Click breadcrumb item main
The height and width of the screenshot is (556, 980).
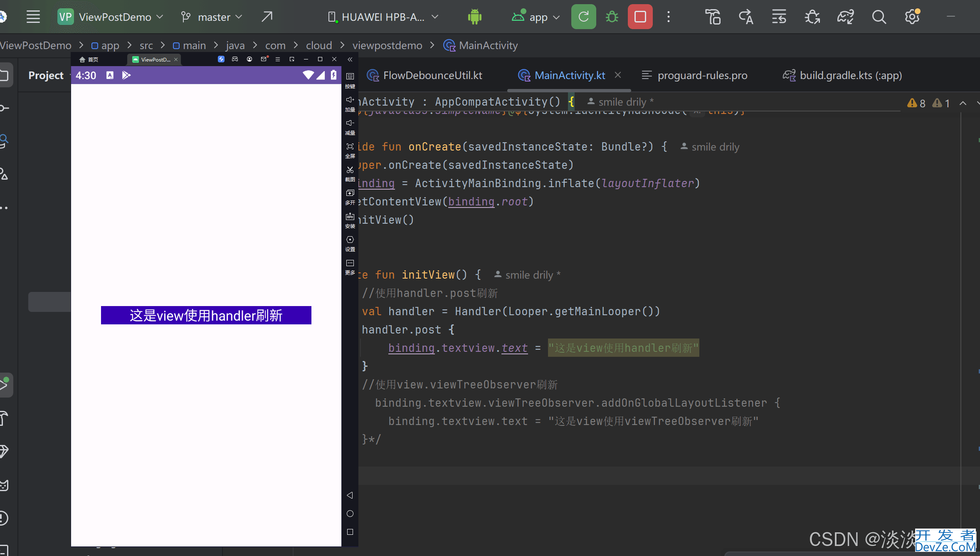coord(189,45)
